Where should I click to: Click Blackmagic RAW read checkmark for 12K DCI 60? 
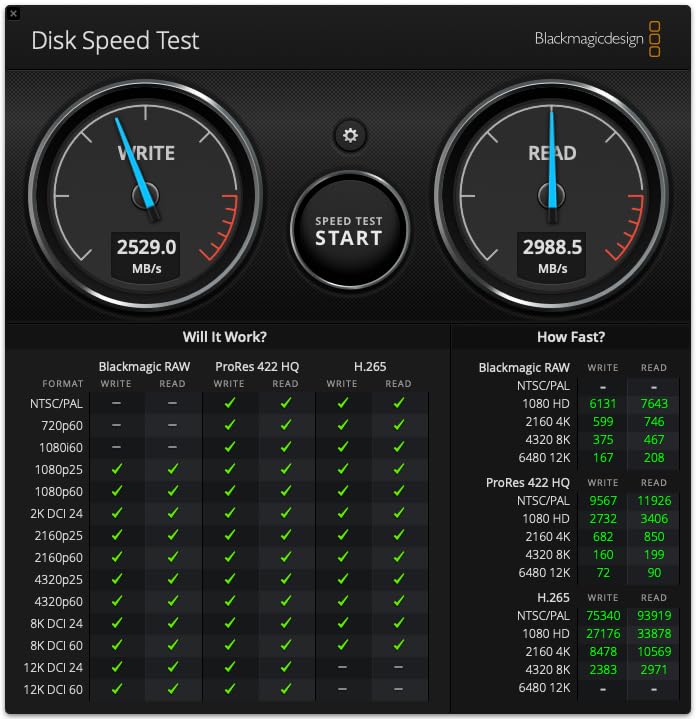(x=173, y=689)
